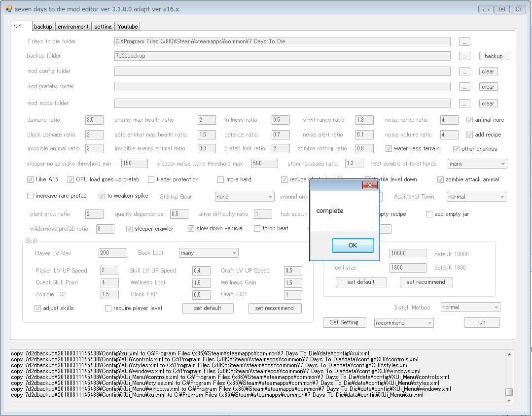This screenshot has height=416, width=532.
Task: Clear the mod prefabs folder
Action: point(488,87)
